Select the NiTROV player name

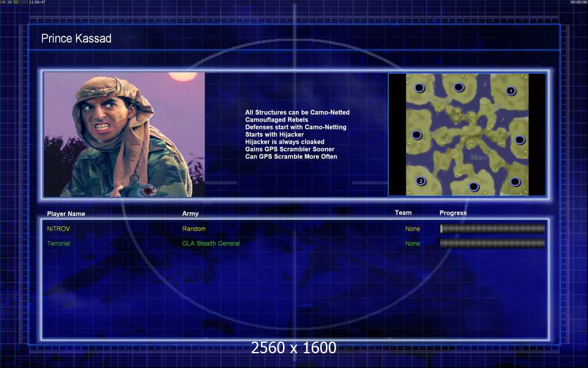[x=59, y=229]
